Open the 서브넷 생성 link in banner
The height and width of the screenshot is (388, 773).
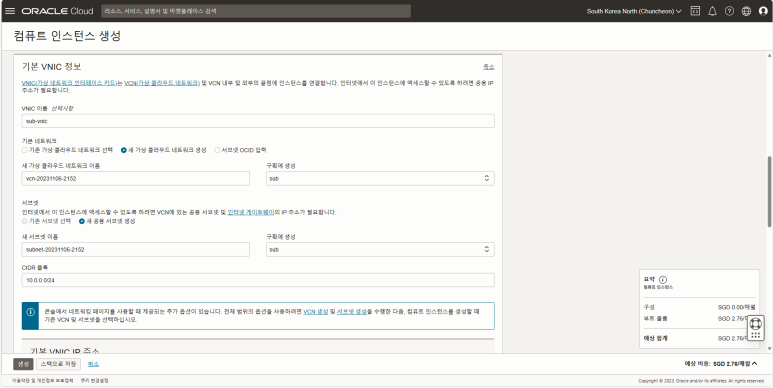pos(351,312)
